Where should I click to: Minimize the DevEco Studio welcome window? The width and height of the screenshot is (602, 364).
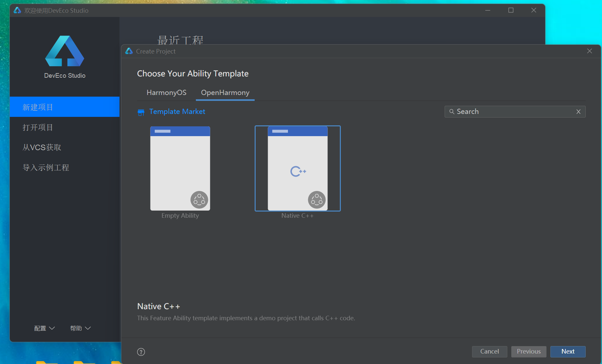[x=488, y=10]
